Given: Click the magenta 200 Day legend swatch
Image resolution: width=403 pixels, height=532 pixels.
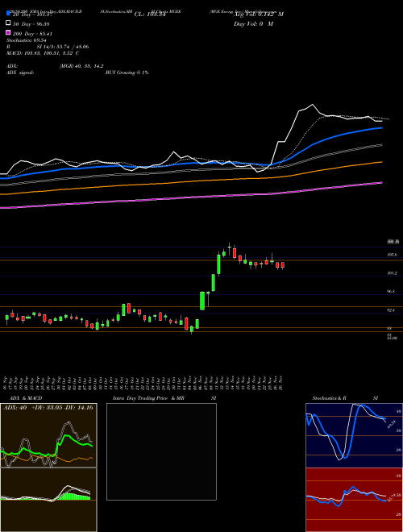Looking at the screenshot, I should point(8,32).
